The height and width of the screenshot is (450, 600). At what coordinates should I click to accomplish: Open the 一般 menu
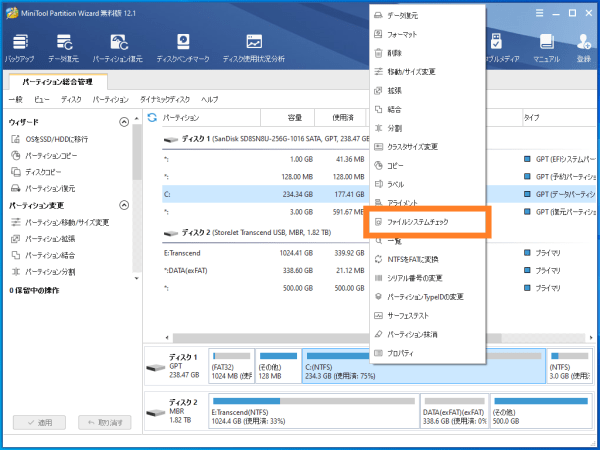tap(15, 99)
